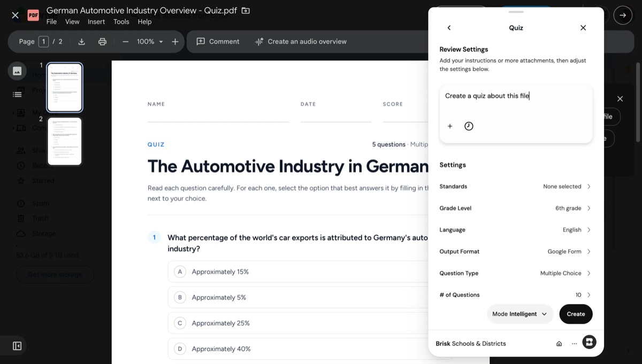Go back in the Quiz panel
The height and width of the screenshot is (364, 642).
coord(449,28)
